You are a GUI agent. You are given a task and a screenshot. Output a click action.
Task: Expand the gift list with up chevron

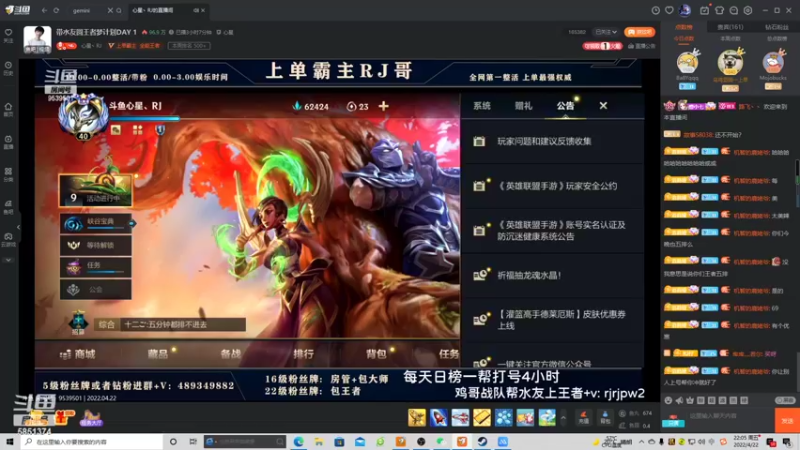tap(563, 417)
